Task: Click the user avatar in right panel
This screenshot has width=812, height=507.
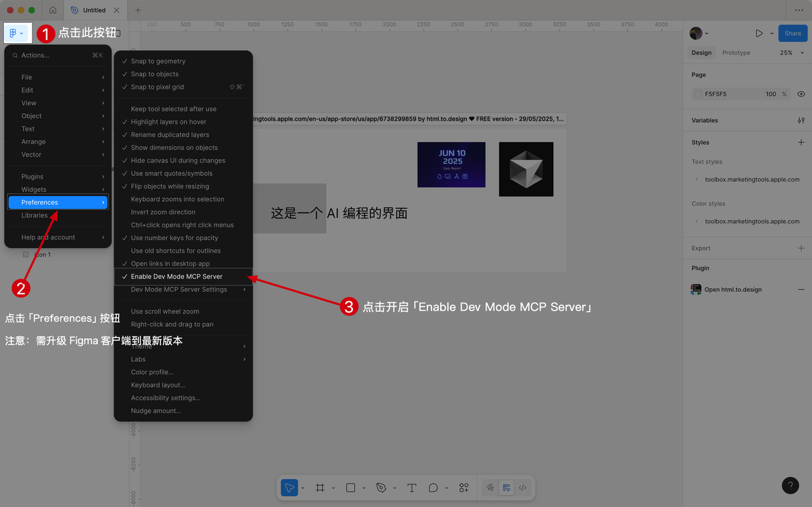Action: click(696, 33)
